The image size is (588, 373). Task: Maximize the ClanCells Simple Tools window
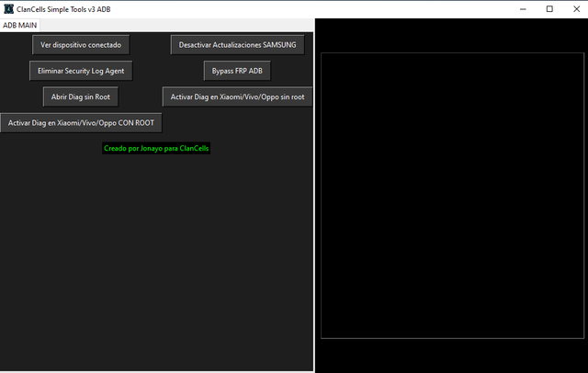549,9
